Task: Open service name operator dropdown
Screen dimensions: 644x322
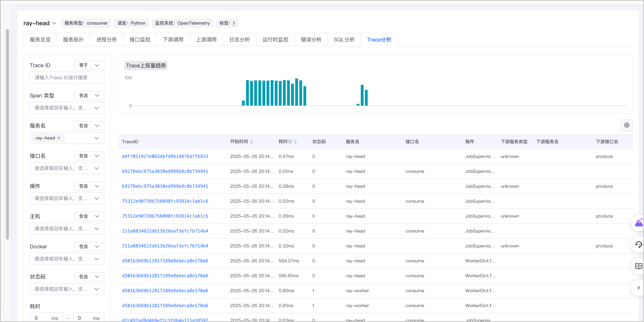Action: pos(89,126)
